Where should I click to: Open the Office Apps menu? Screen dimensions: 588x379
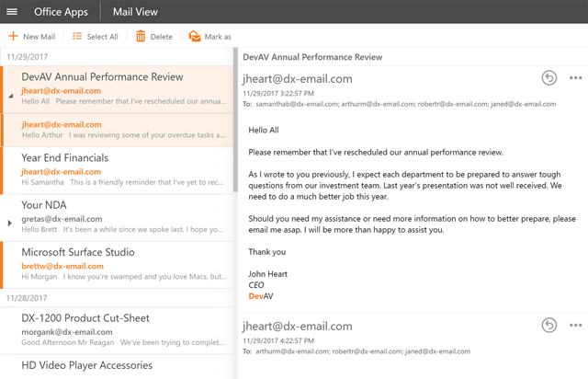click(61, 12)
